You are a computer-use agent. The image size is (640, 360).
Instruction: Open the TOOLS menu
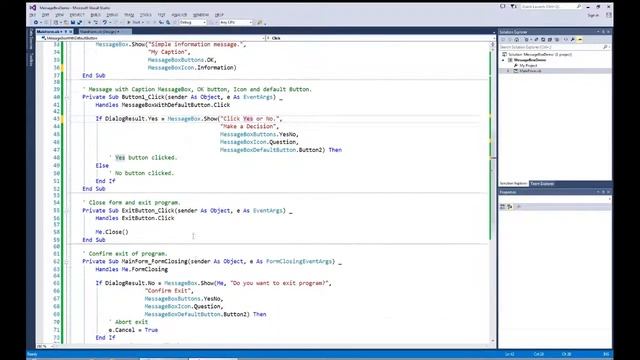coord(146,15)
